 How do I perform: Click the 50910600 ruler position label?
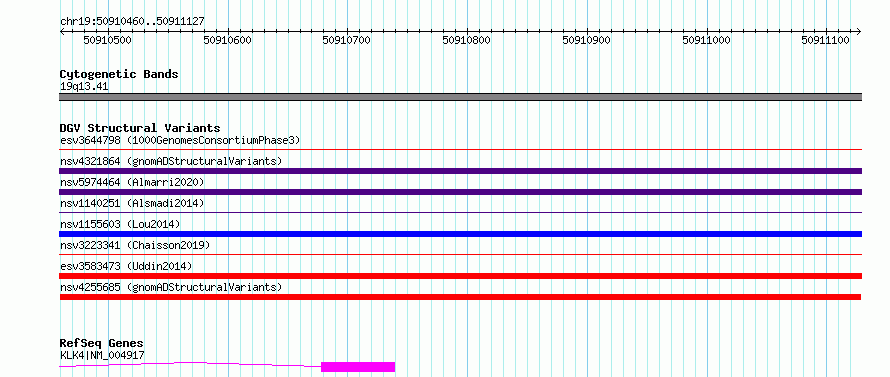pos(227,40)
